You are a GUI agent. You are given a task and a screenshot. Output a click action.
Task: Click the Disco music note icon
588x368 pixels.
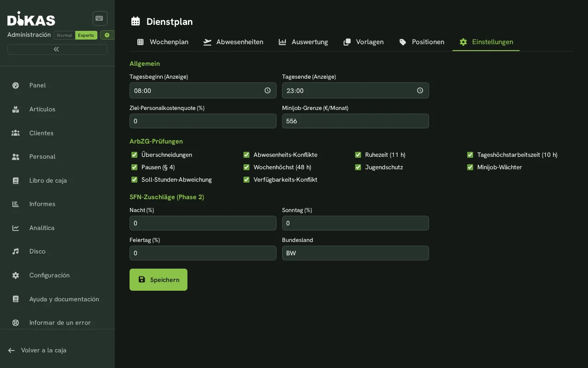pos(16,251)
